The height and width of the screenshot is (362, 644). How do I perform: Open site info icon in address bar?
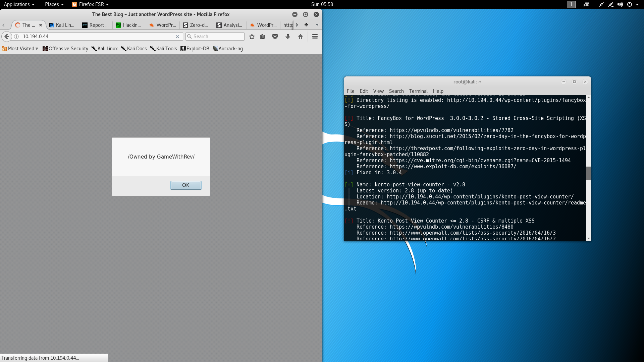click(x=16, y=37)
